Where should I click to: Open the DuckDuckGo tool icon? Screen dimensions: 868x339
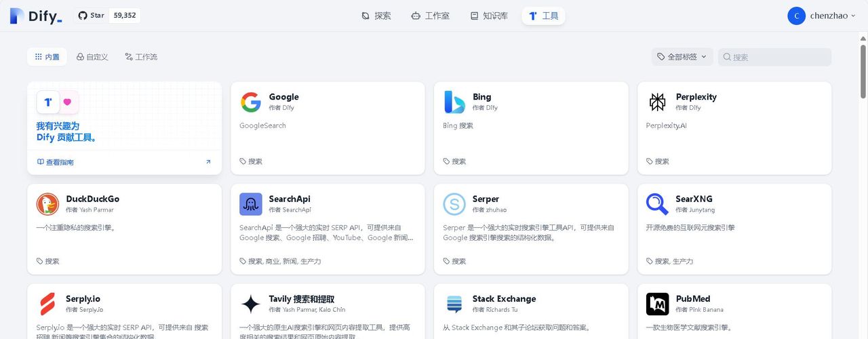tap(47, 204)
